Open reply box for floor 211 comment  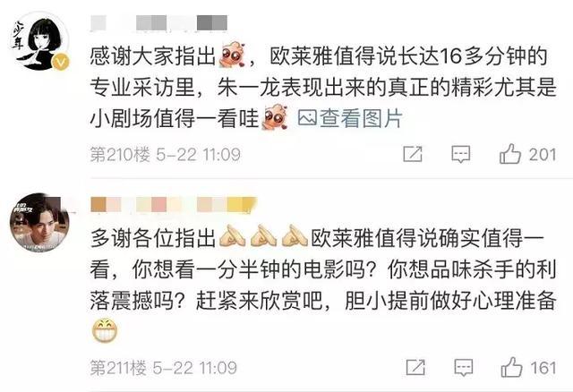tap(464, 368)
